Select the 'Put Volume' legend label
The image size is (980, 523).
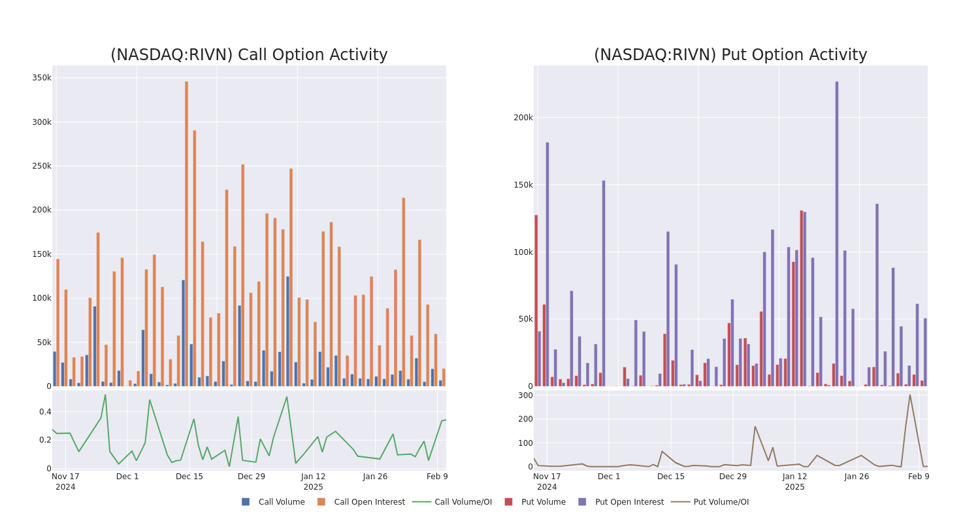click(544, 502)
